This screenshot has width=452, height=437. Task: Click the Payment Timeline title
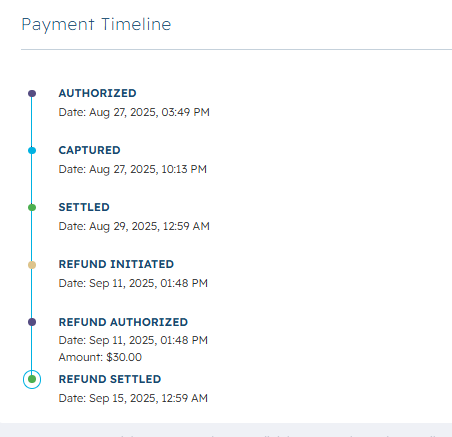click(96, 25)
